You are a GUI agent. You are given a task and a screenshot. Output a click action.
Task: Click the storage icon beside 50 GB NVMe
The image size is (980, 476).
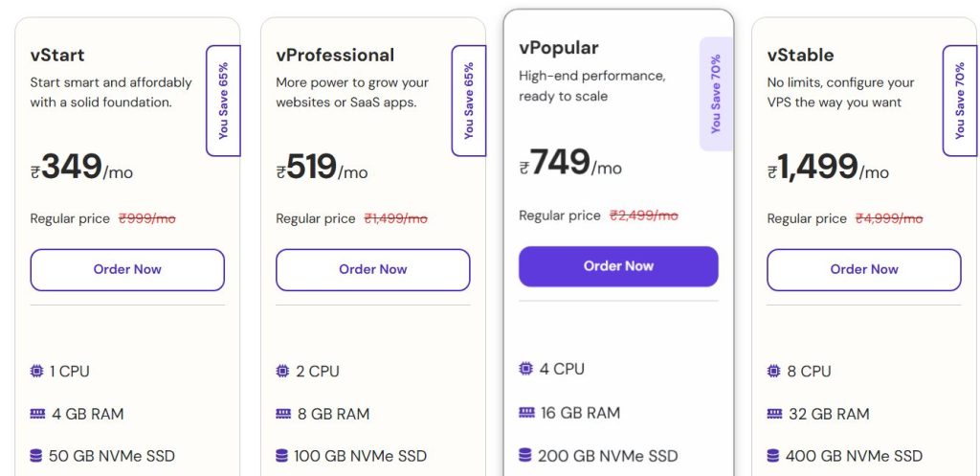coord(37,456)
